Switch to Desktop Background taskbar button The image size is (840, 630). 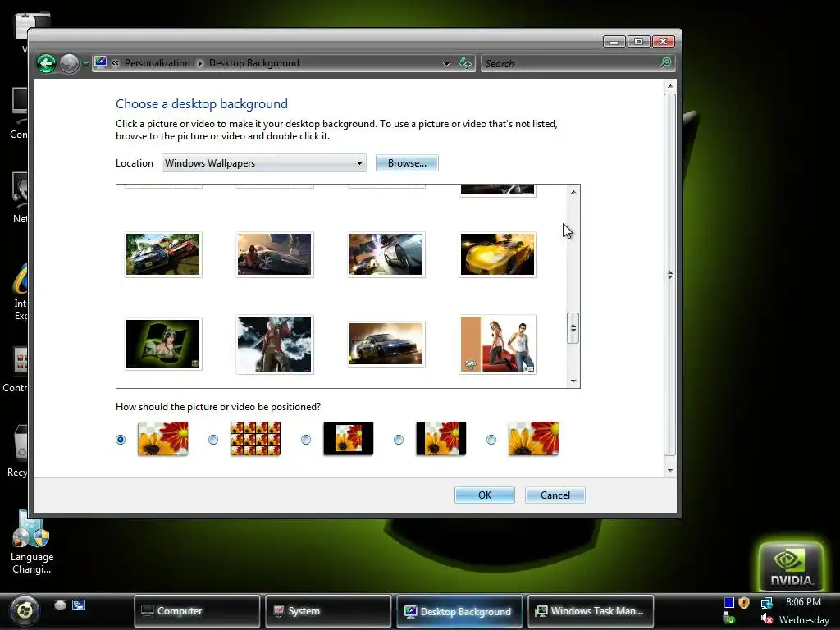pyautogui.click(x=459, y=610)
